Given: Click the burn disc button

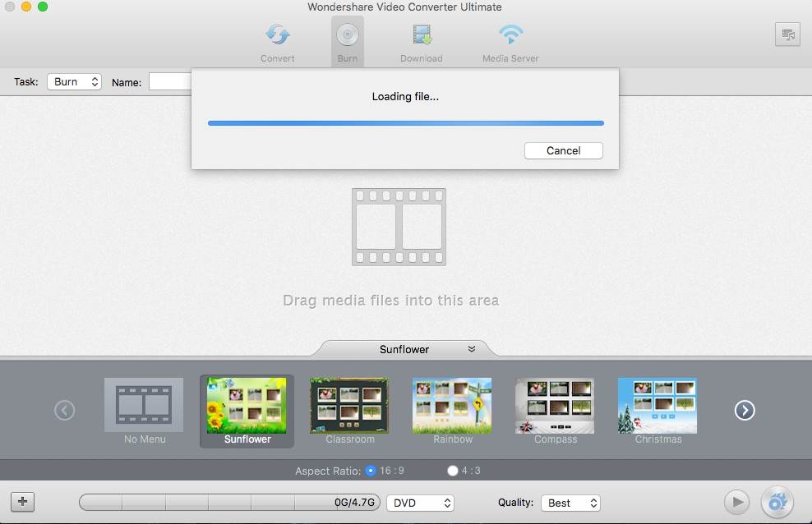Looking at the screenshot, I should (777, 502).
